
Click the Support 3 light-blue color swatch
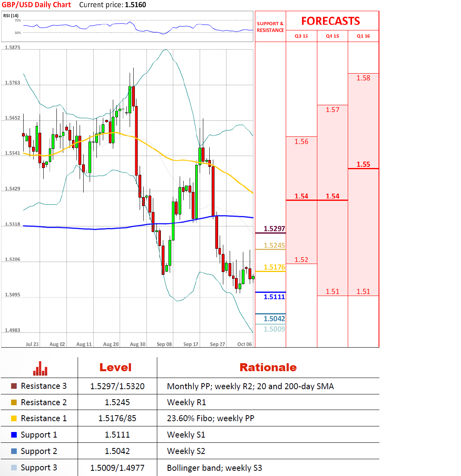[14, 468]
